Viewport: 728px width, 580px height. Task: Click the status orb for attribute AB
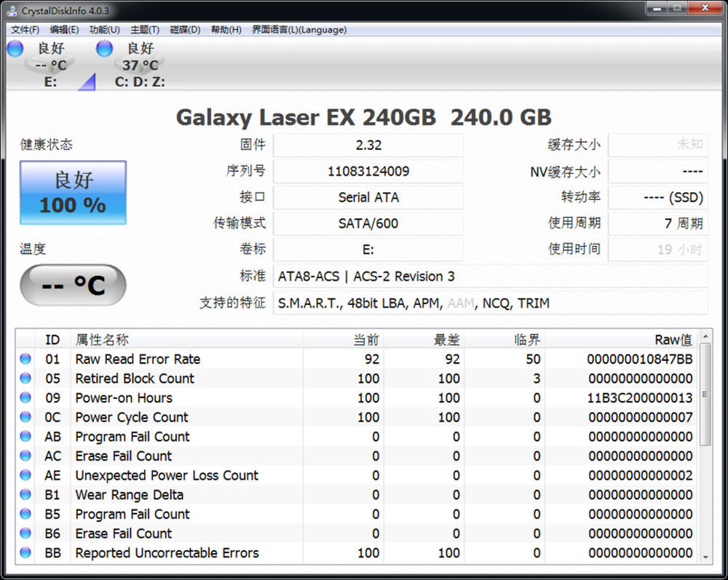point(25,437)
